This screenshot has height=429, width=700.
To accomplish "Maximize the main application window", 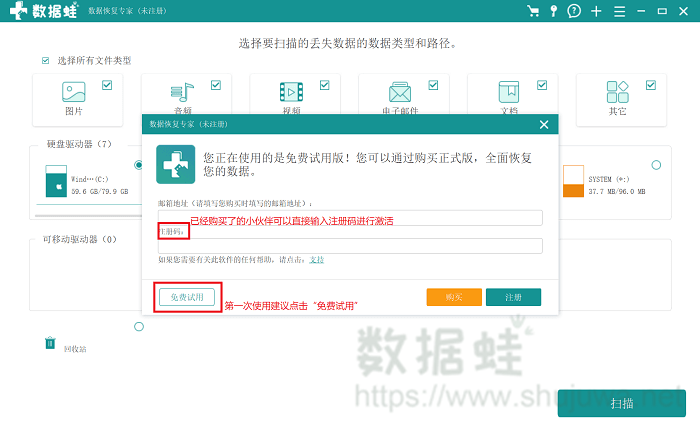I will click(662, 11).
